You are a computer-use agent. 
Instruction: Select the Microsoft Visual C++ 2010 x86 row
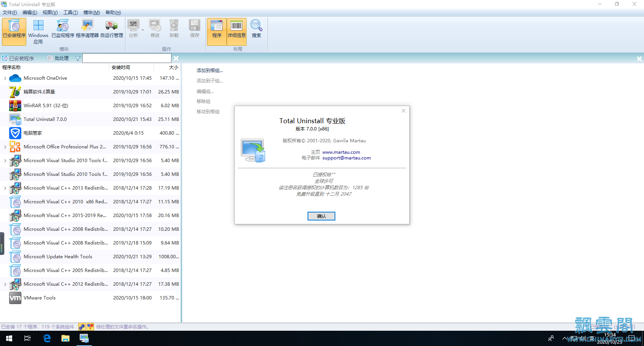coord(90,202)
